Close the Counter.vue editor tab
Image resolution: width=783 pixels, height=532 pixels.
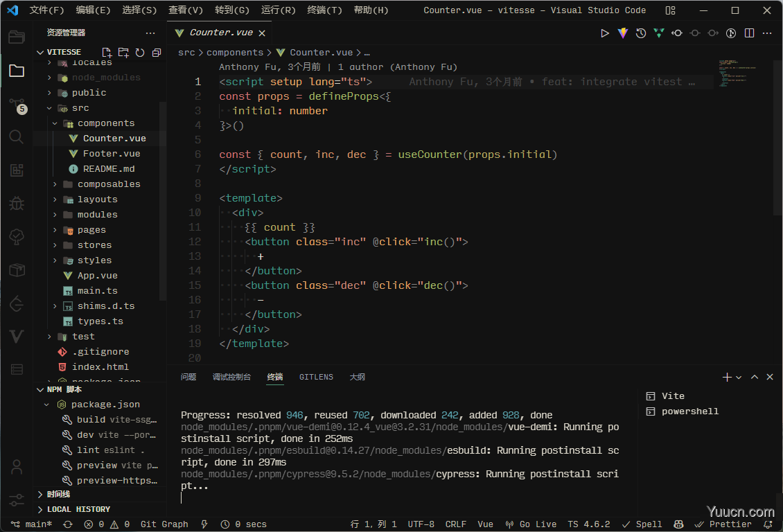(x=262, y=33)
